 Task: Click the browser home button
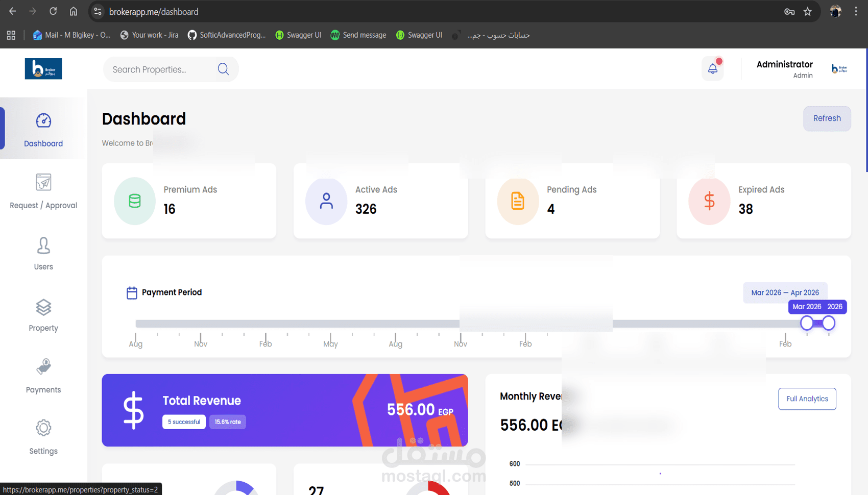74,11
